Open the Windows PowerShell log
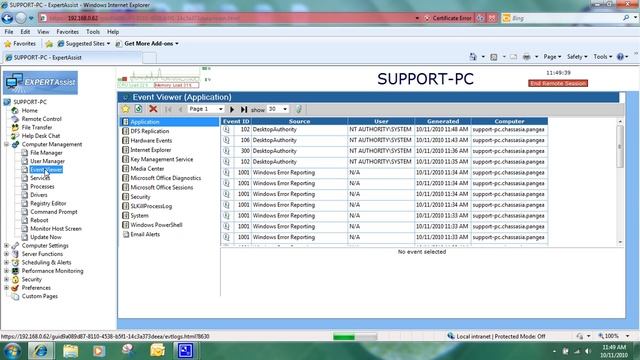 click(156, 225)
